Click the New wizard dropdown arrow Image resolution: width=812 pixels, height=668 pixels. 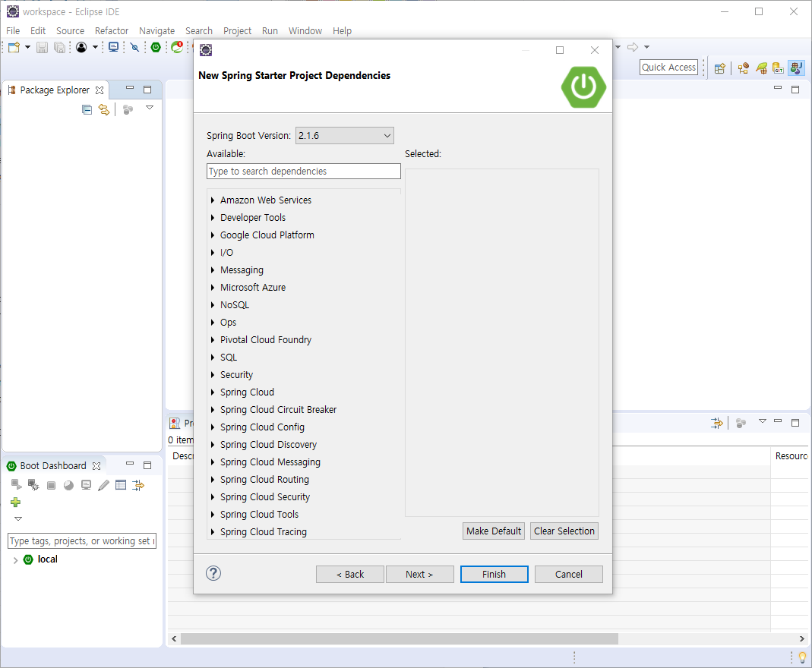click(x=27, y=47)
